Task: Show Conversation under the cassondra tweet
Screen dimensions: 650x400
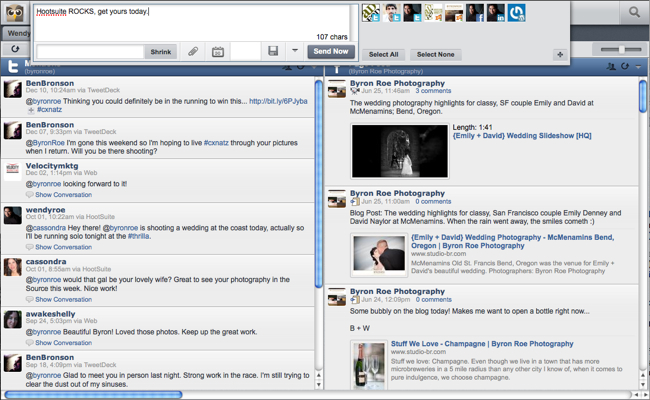Action: [x=63, y=299]
